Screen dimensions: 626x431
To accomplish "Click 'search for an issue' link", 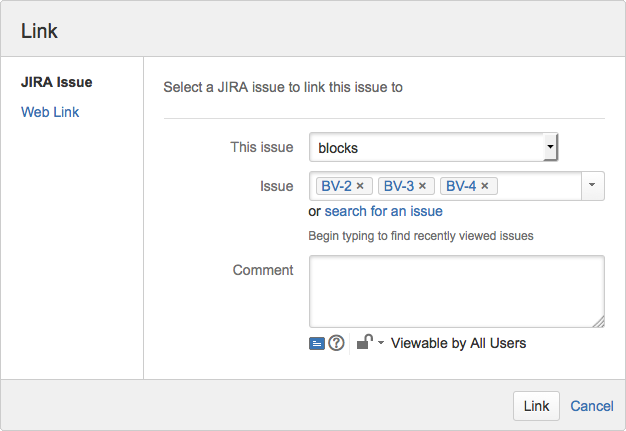I will pyautogui.click(x=384, y=211).
